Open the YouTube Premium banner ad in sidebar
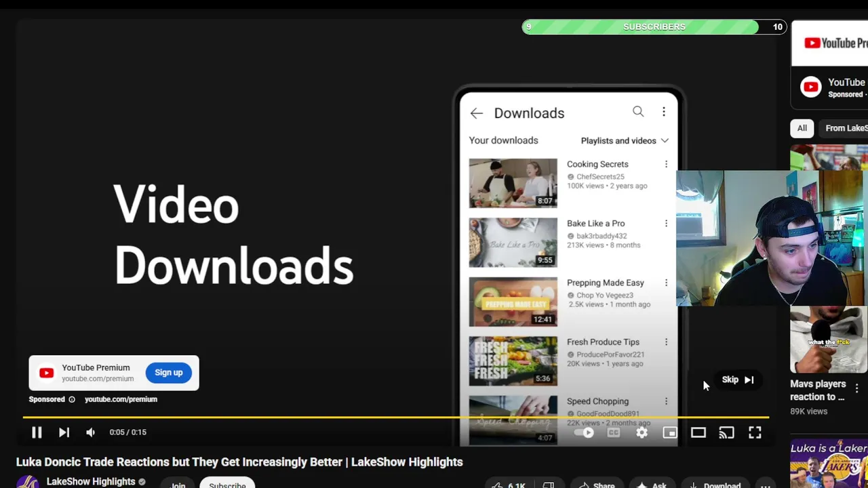 [829, 43]
